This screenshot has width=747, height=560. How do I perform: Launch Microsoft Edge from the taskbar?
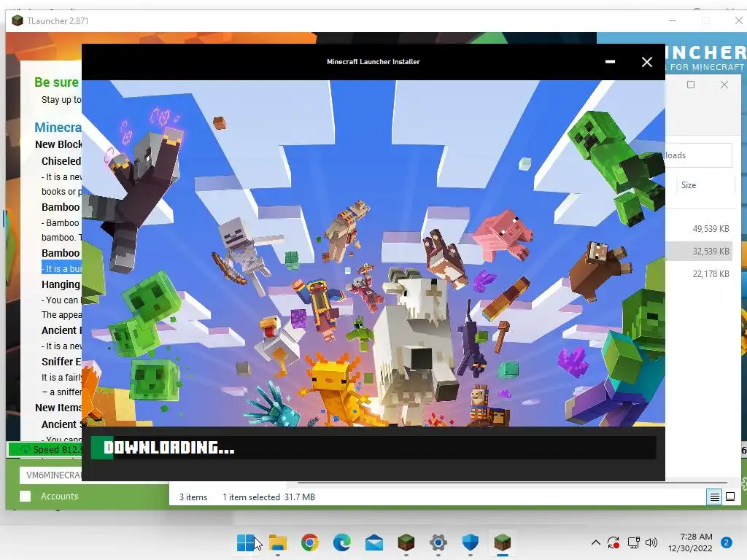click(341, 542)
